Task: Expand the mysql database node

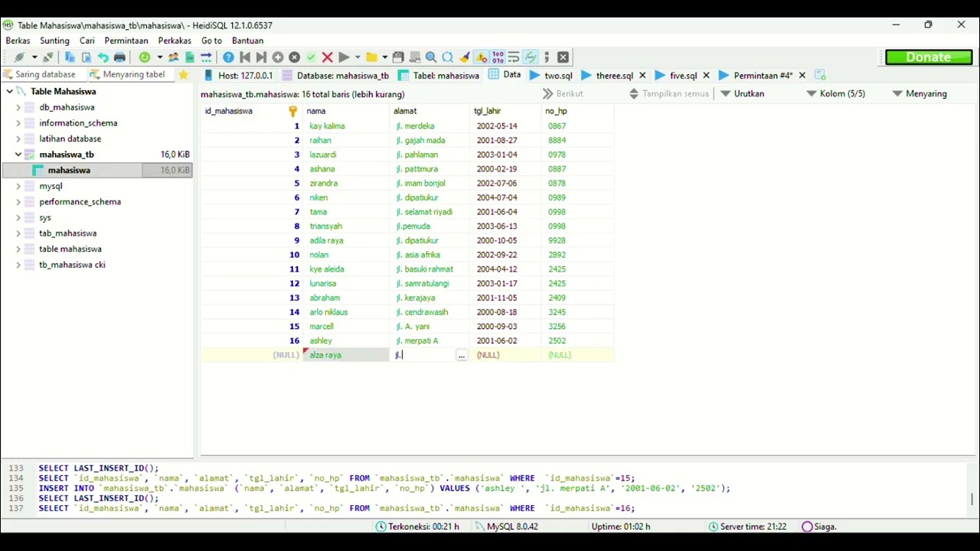Action: 18,186
